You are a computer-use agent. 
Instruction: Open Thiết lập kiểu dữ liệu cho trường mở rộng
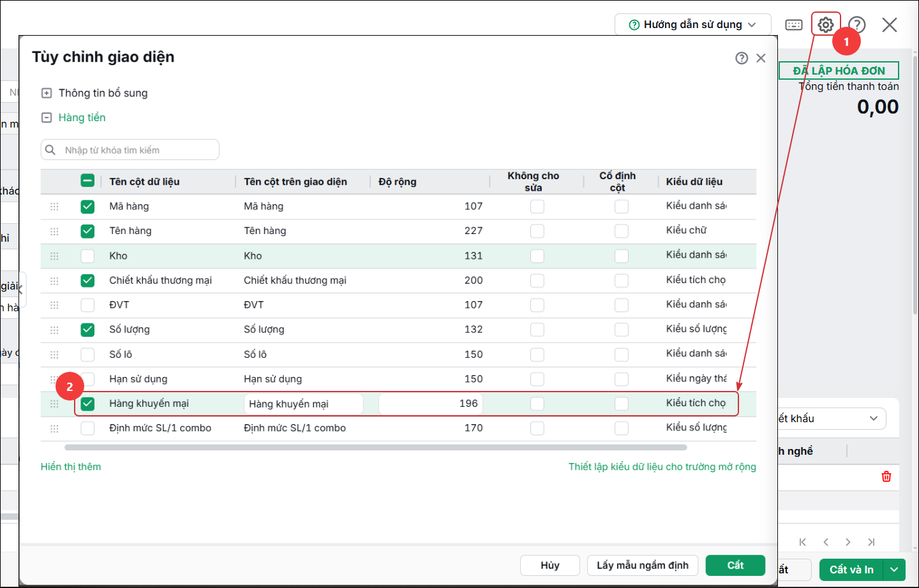pyautogui.click(x=662, y=467)
